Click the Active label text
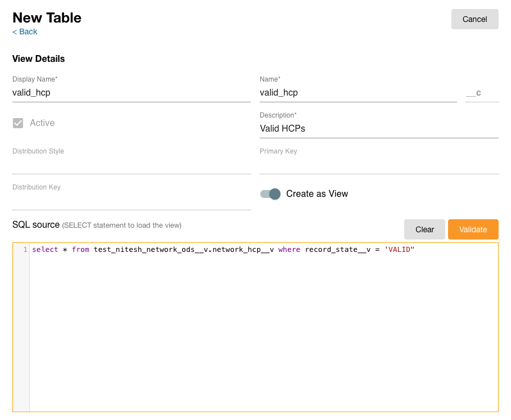511x420 pixels. 42,123
